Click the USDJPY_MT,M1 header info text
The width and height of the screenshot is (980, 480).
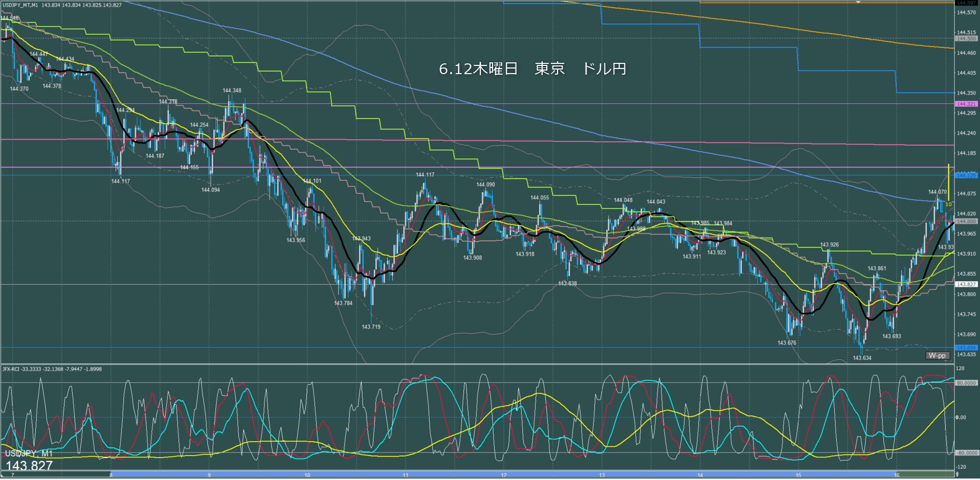[x=61, y=5]
